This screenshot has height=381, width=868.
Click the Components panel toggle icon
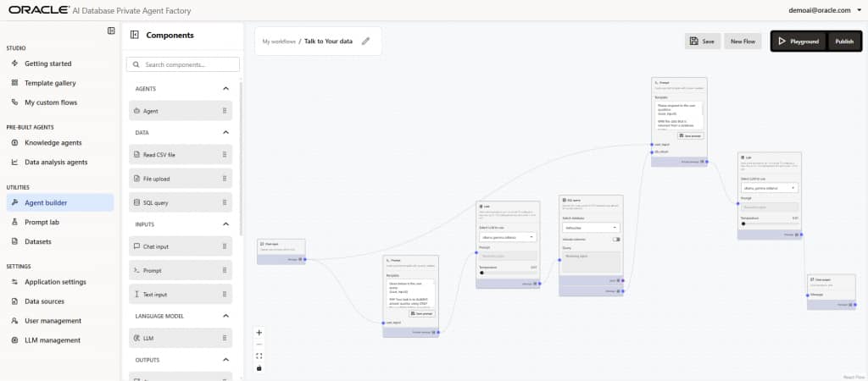(135, 36)
